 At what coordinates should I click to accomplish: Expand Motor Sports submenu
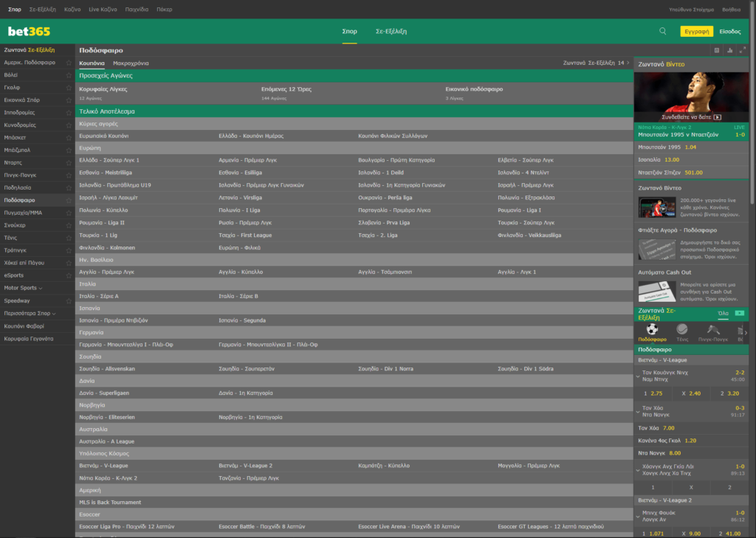pyautogui.click(x=41, y=289)
